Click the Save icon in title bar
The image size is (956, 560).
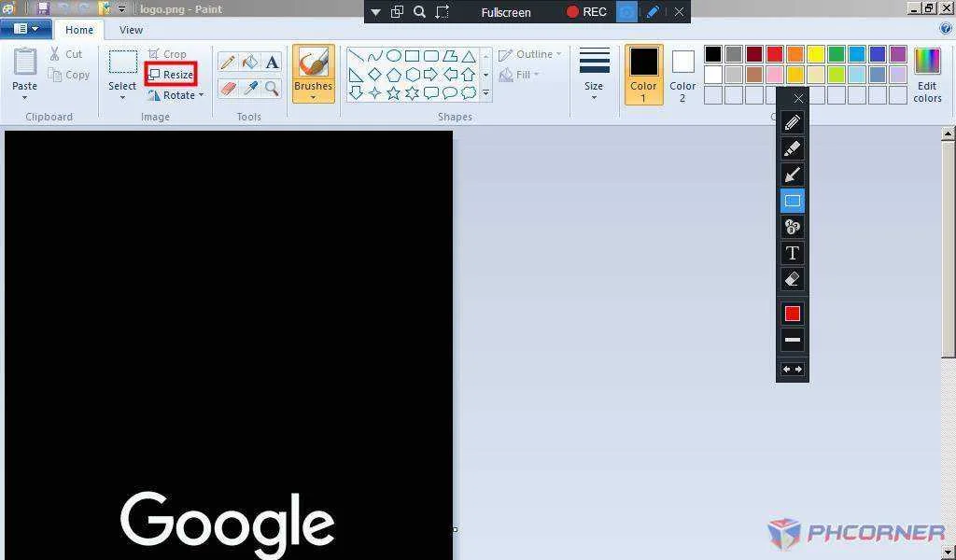[43, 8]
